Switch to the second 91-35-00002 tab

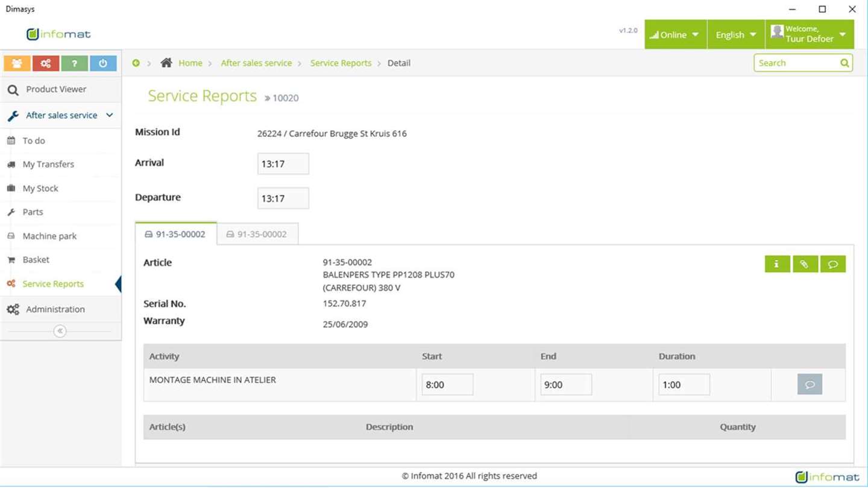click(x=257, y=234)
